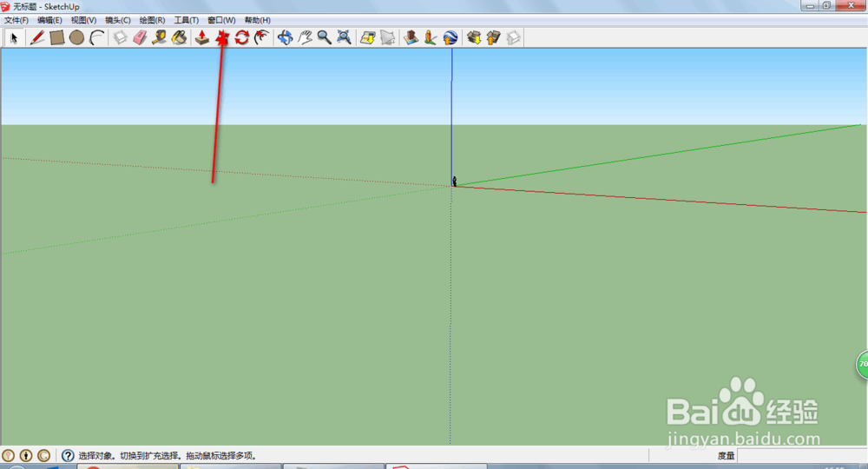The width and height of the screenshot is (868, 469).
Task: Activate the Rotate tool
Action: [242, 37]
